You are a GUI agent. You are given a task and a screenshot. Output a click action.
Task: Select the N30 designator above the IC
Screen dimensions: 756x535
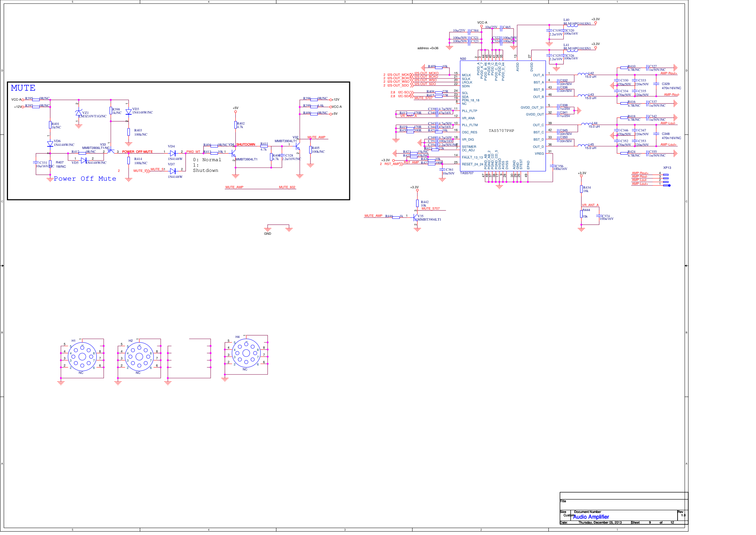tap(463, 59)
